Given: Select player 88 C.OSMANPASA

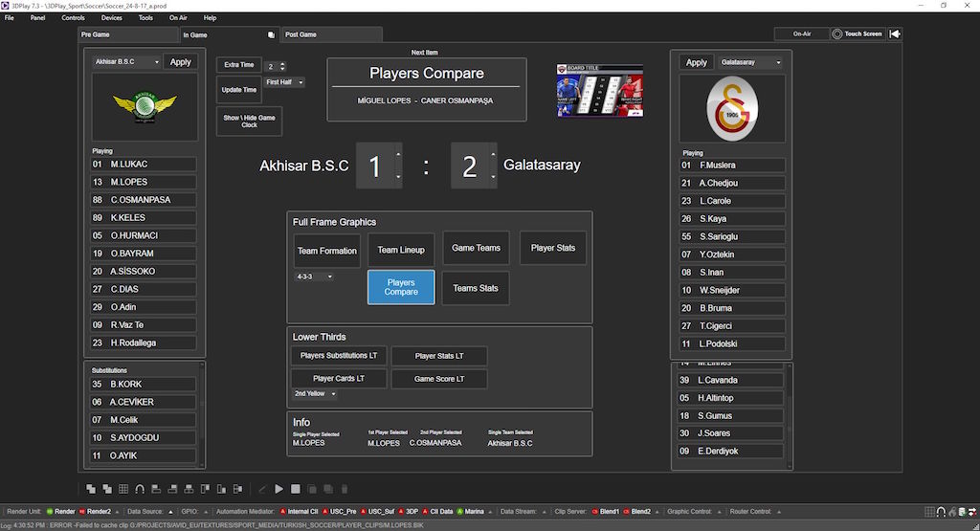Looking at the screenshot, I should pos(144,200).
